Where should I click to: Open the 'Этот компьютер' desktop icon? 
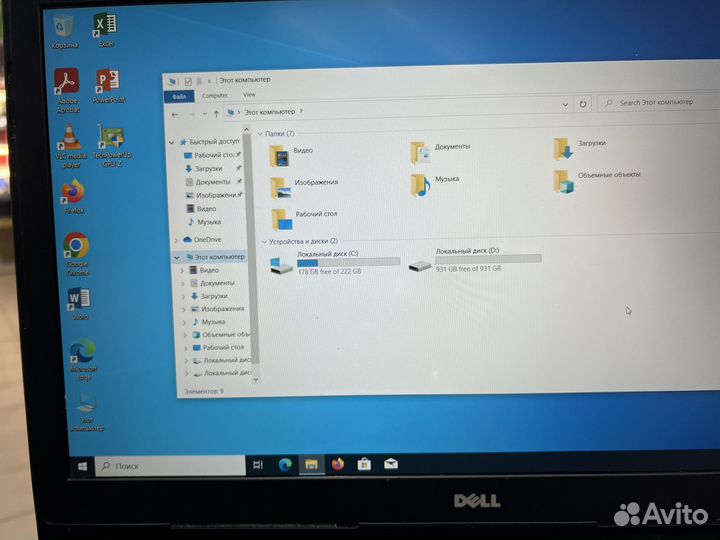click(x=86, y=411)
